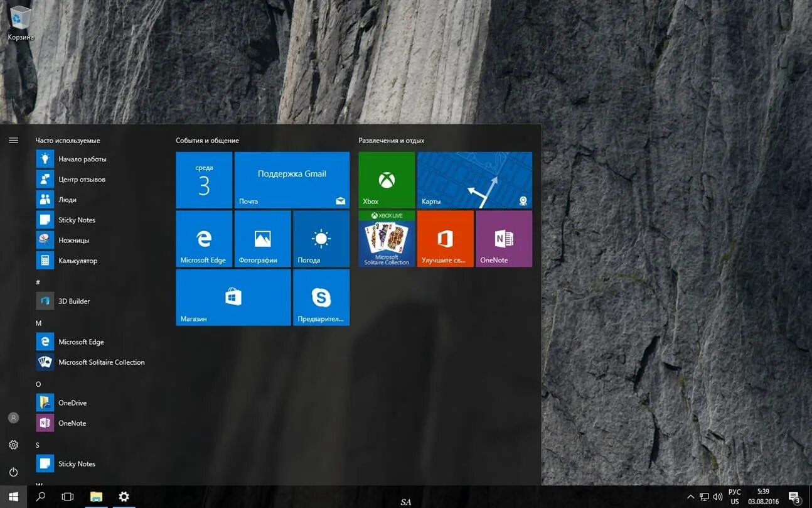Open the calendar tile showing среда 3

click(x=204, y=180)
